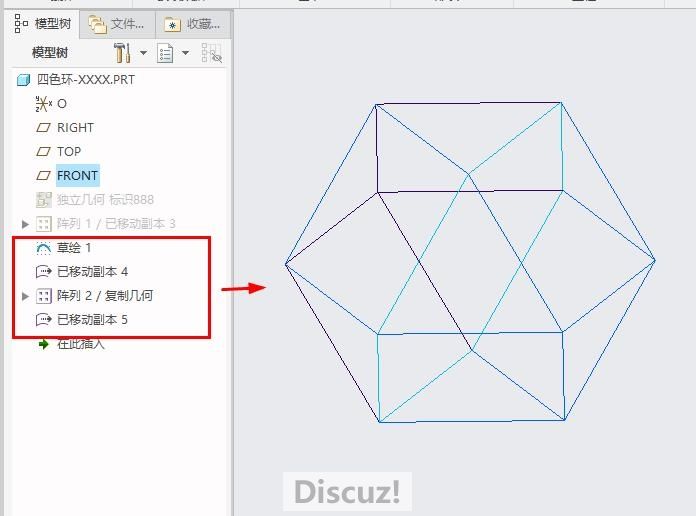Select 已移动副本 5 feature
The height and width of the screenshot is (516, 696).
[x=92, y=319]
